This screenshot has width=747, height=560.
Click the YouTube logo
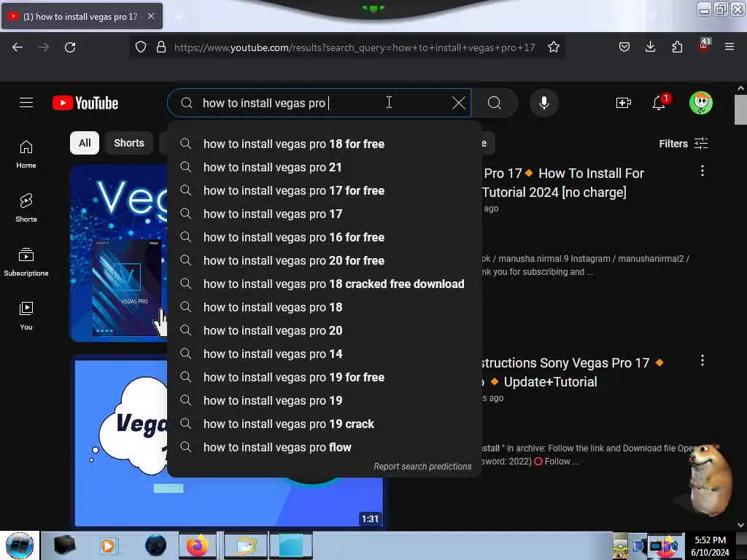tap(85, 103)
